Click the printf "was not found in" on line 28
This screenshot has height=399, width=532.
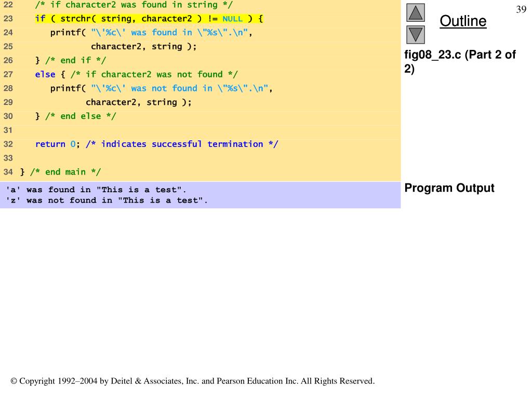point(162,88)
